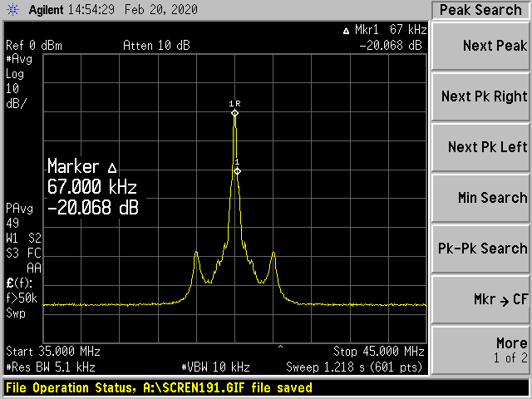The width and height of the screenshot is (532, 399).
Task: Click the Agilent logo icon
Action: pos(12,10)
